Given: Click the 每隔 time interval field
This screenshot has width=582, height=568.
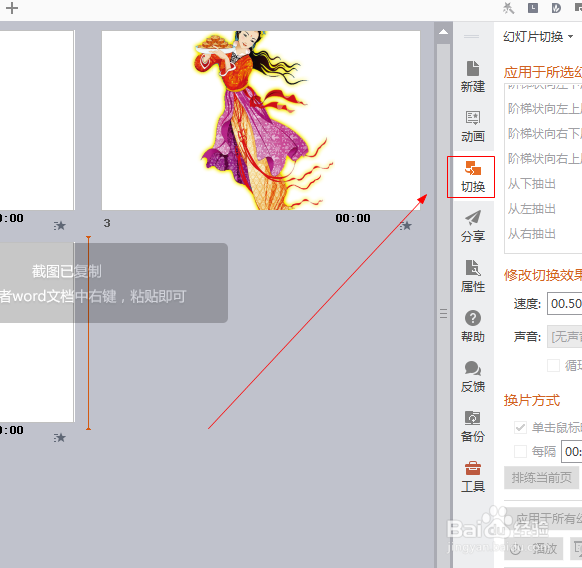Looking at the screenshot, I should coord(572,452).
